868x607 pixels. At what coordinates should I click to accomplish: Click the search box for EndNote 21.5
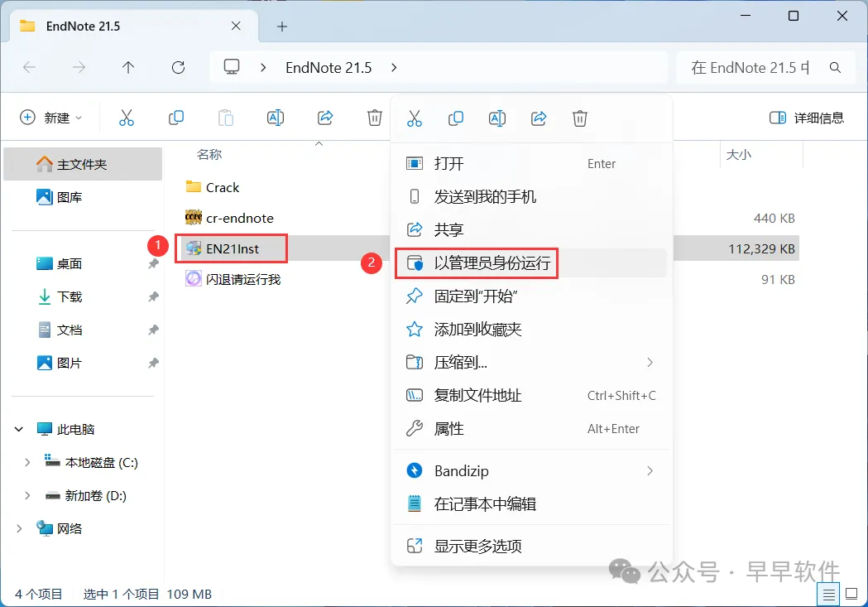coord(766,68)
